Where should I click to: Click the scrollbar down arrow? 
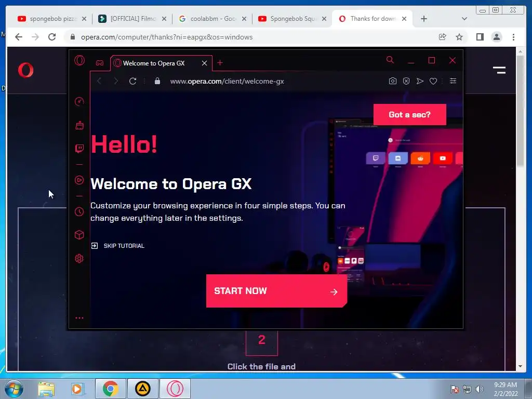tap(520, 366)
